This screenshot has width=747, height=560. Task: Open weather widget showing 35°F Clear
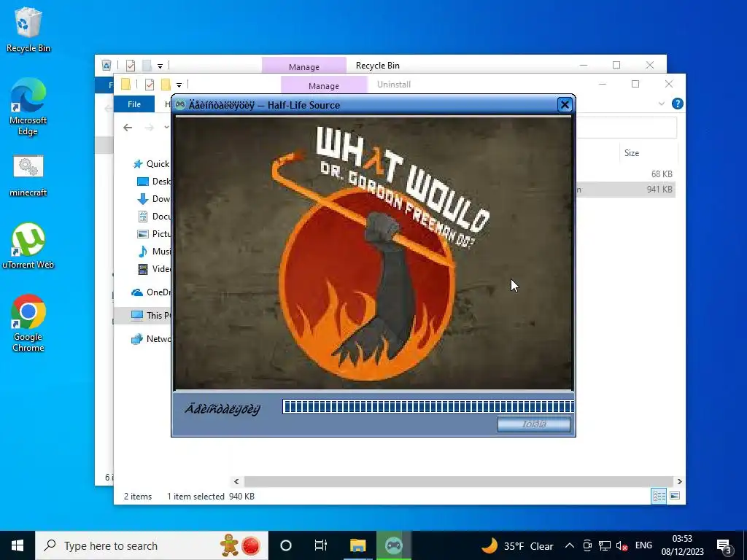coord(517,545)
